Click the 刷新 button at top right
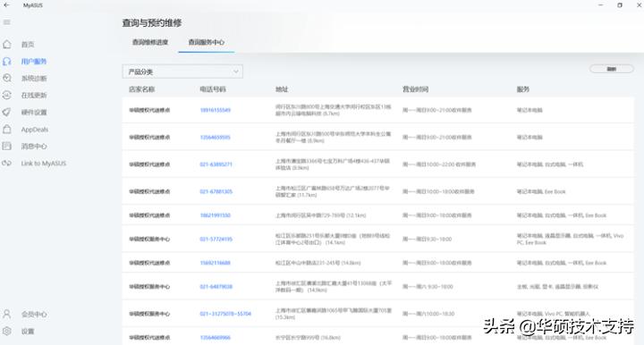This screenshot has height=345, width=644. click(x=612, y=69)
